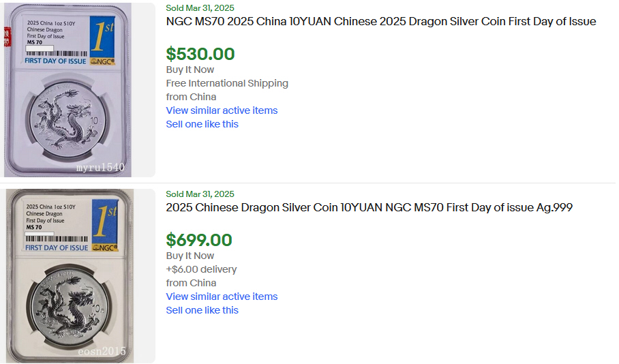Click the 'eosn2015' watermark on the second image

(101, 352)
